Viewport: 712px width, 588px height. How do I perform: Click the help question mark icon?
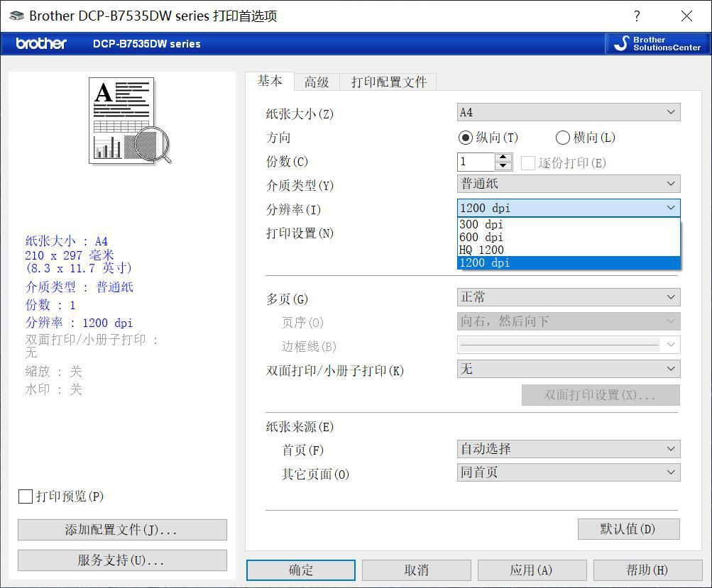(636, 16)
